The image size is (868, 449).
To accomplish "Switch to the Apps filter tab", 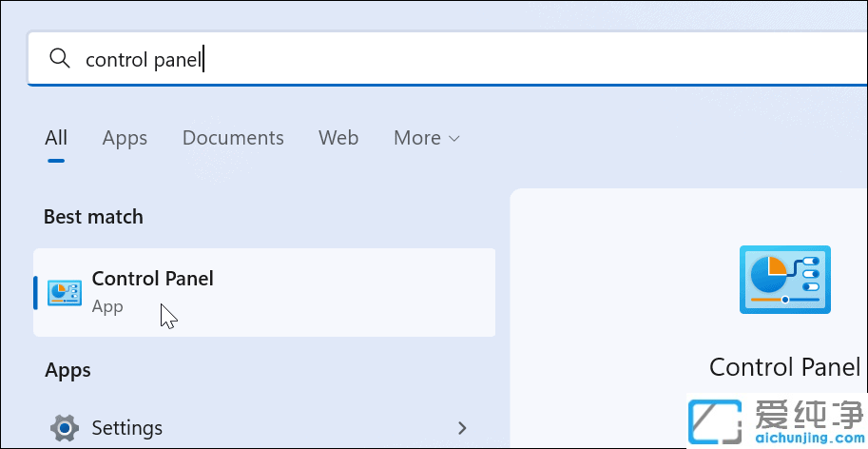I will pyautogui.click(x=125, y=138).
